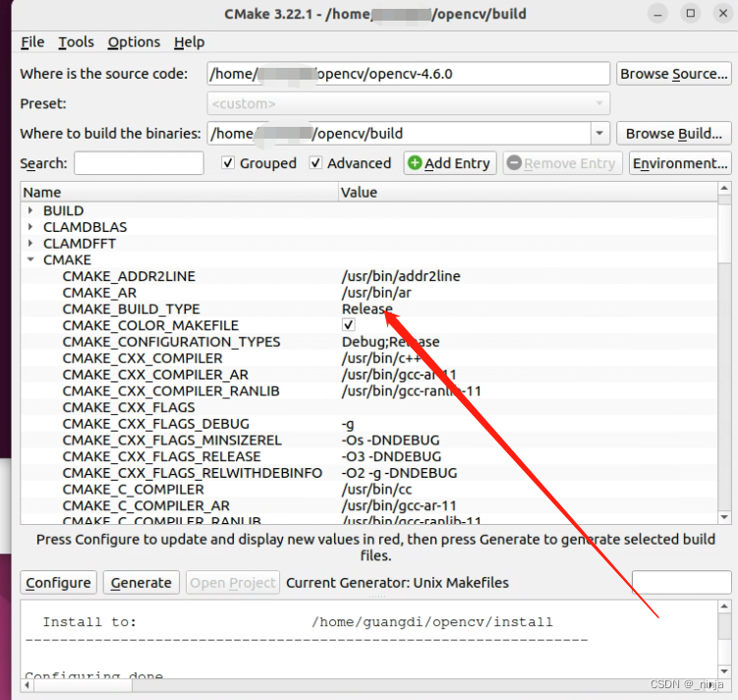This screenshot has height=700, width=738.
Task: Select the CMAKE_C_COMPILER entry
Action: click(134, 490)
